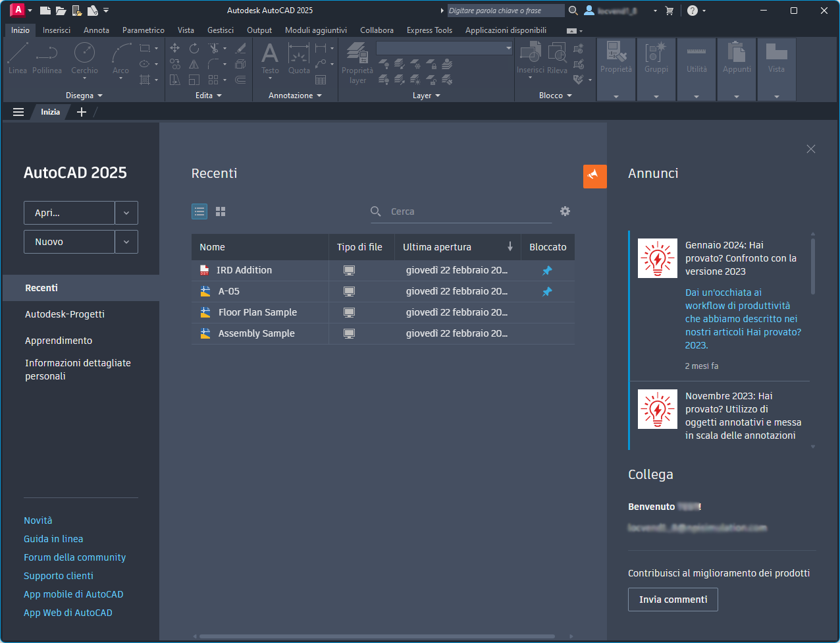Open the Annota ribbon tab

click(96, 30)
